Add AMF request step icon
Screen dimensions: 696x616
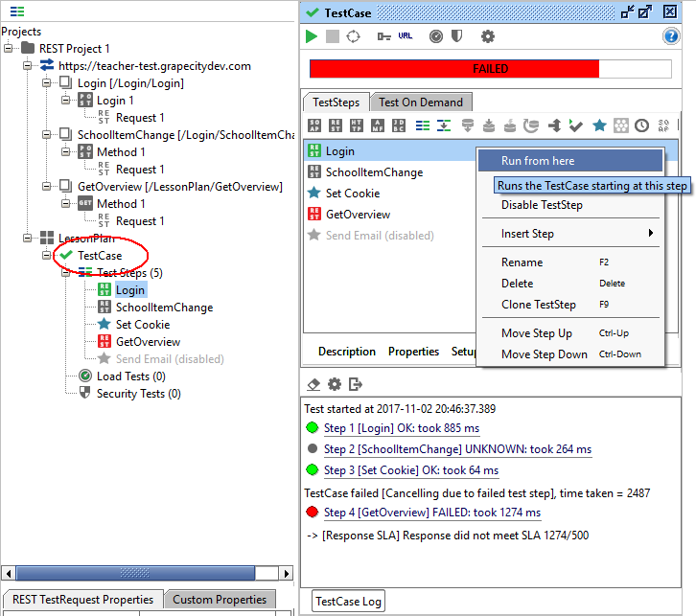378,125
